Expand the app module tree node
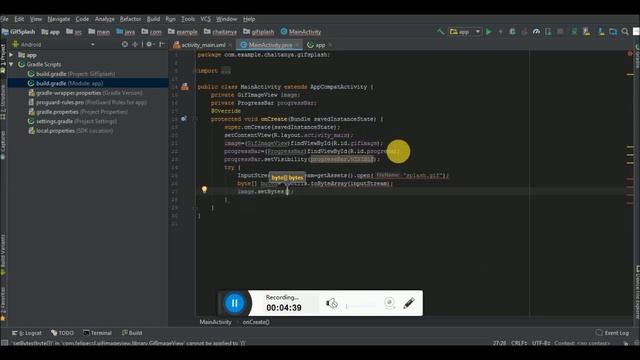640x360 pixels. [11, 55]
